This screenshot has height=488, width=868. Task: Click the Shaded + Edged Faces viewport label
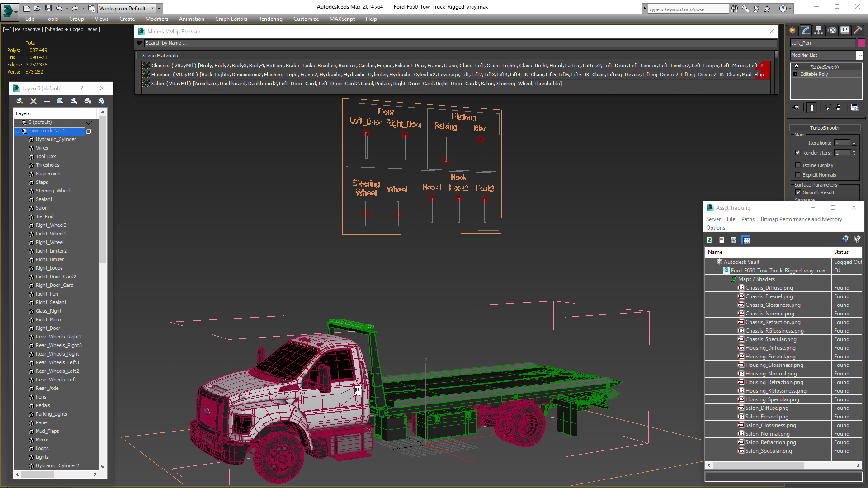coord(73,29)
